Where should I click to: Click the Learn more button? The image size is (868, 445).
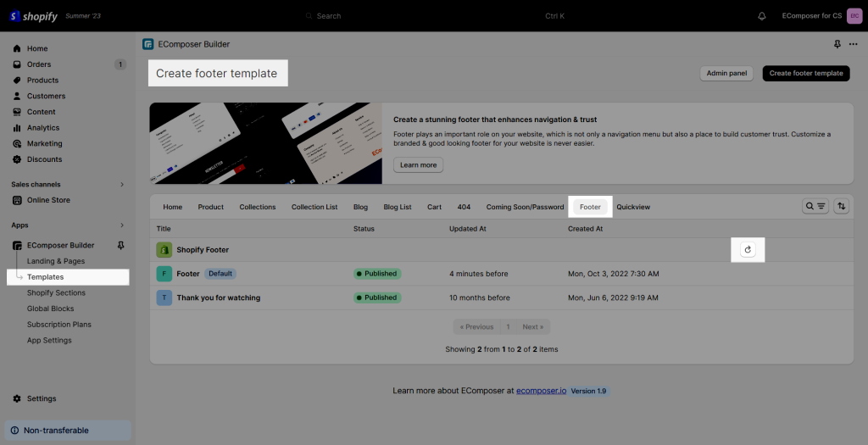(419, 165)
